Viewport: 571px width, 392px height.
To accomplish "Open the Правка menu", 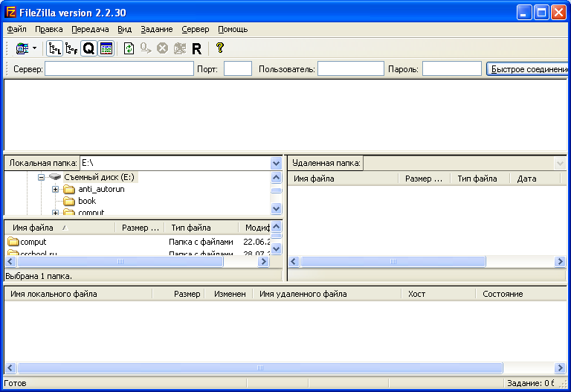I will tap(49, 29).
